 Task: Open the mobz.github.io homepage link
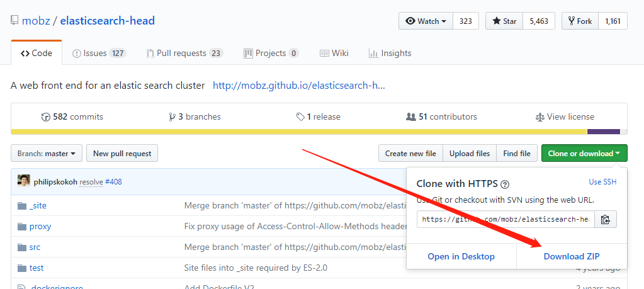tap(298, 86)
